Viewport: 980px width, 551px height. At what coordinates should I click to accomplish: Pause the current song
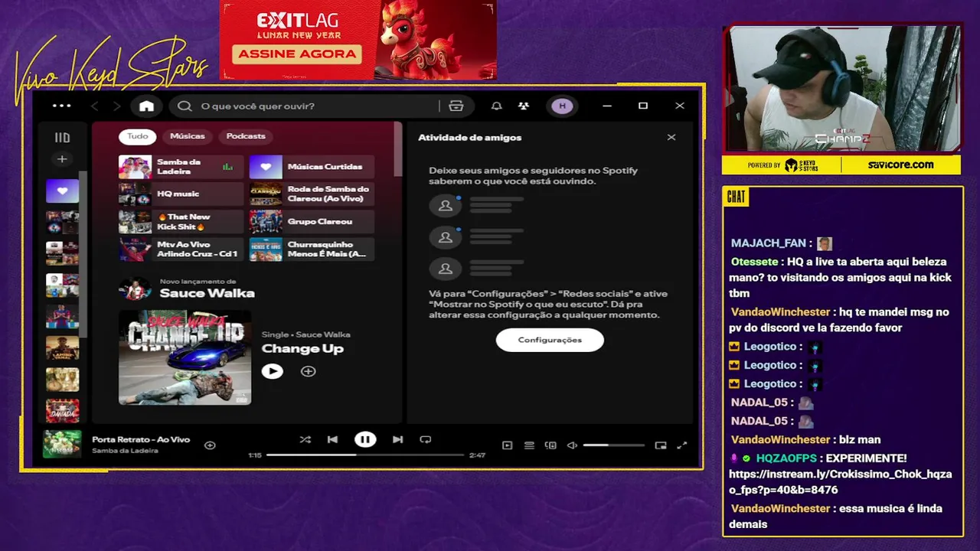[365, 439]
